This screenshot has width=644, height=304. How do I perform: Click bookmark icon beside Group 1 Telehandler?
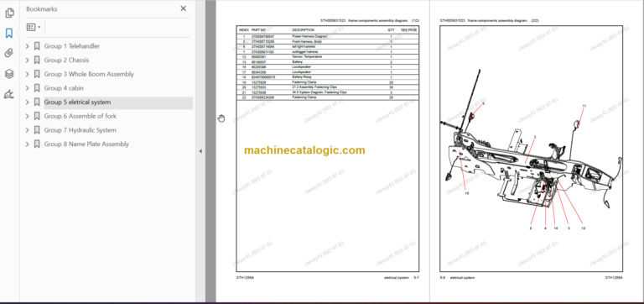pyautogui.click(x=37, y=46)
